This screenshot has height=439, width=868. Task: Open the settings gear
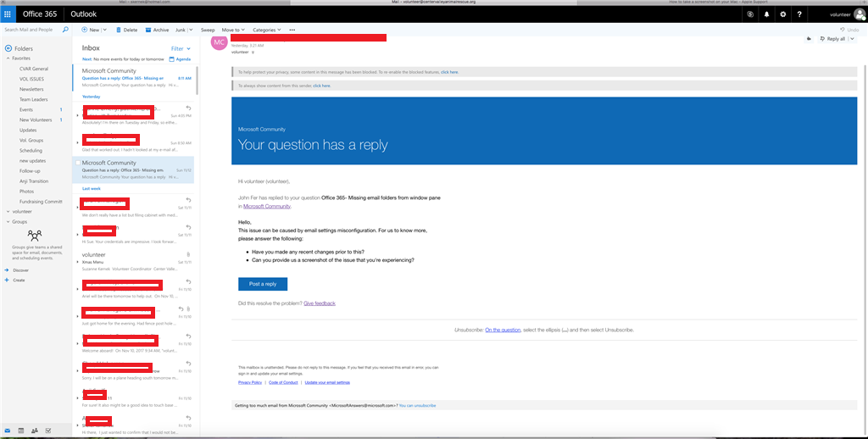(782, 14)
